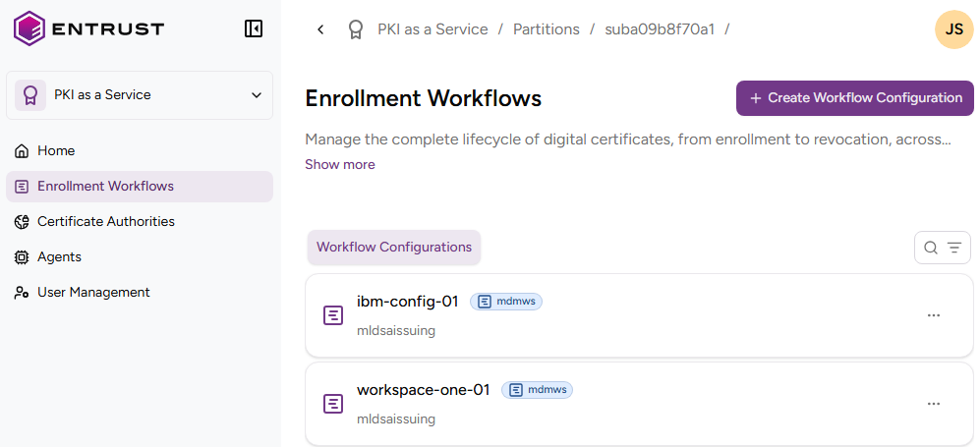Select the Workflow Configurations tab
The width and height of the screenshot is (980, 447).
pos(394,248)
